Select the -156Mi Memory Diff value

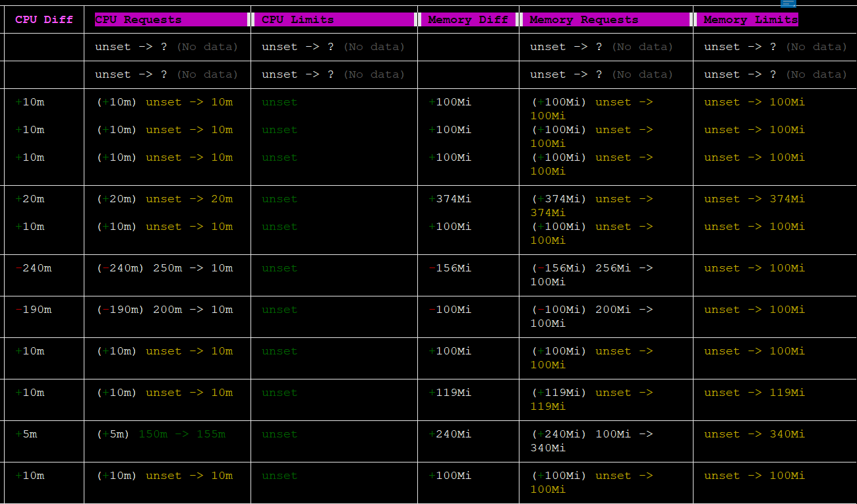pos(450,268)
